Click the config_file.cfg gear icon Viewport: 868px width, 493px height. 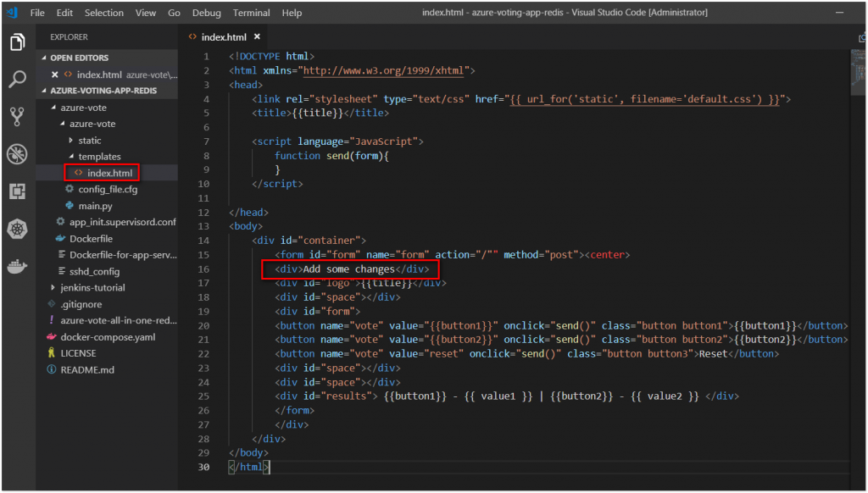coord(70,189)
